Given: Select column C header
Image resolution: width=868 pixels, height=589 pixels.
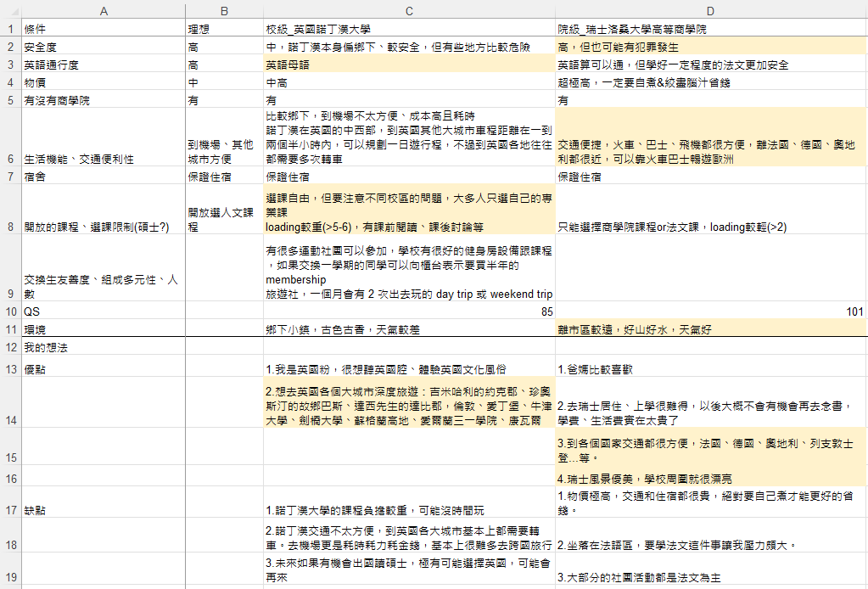Looking at the screenshot, I should coord(409,11).
